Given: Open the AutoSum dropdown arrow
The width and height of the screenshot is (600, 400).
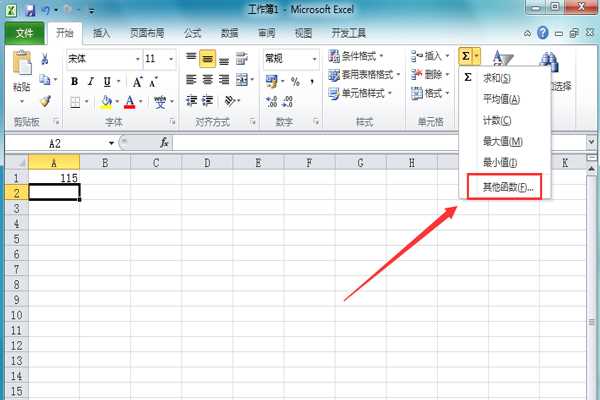Looking at the screenshot, I should pyautogui.click(x=476, y=56).
